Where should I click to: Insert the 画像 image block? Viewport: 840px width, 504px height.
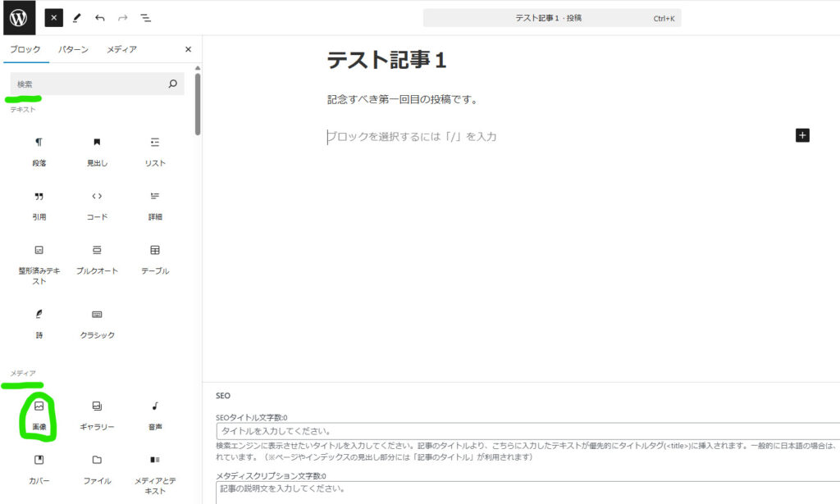pos(39,415)
